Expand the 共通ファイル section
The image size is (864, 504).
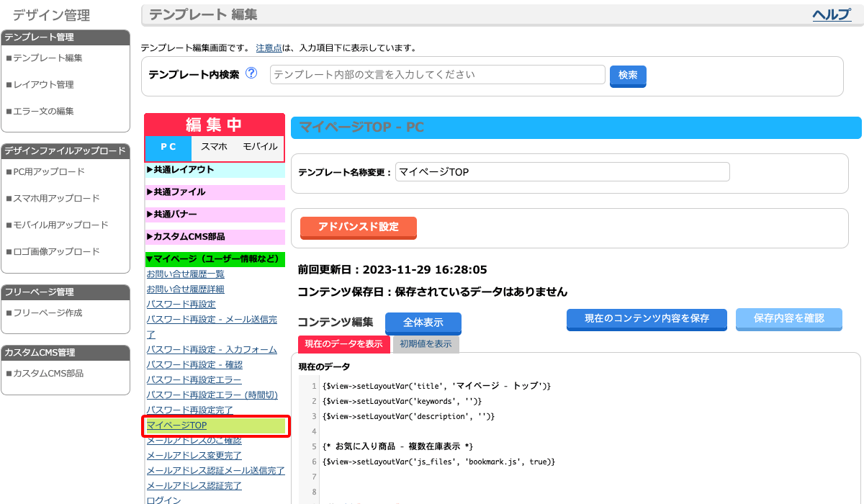coord(214,192)
